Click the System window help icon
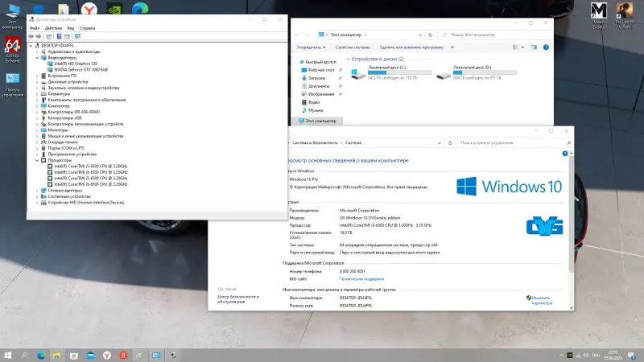 [565, 154]
